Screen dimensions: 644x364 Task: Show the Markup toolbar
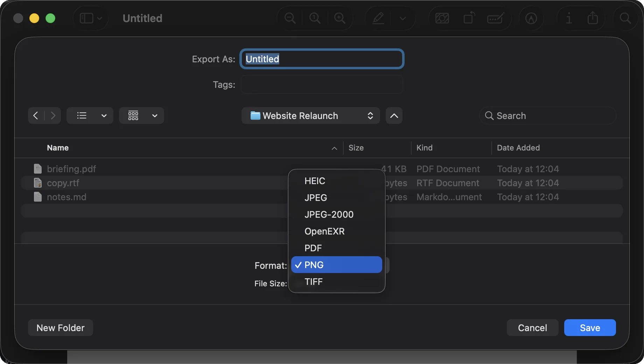(531, 18)
